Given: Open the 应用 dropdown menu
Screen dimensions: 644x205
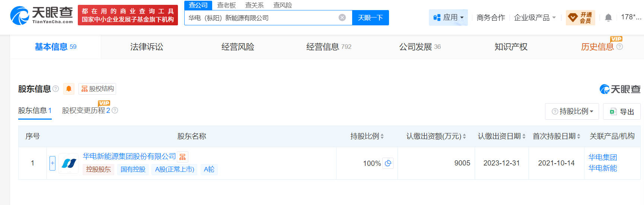Looking at the screenshot, I should click(x=448, y=18).
